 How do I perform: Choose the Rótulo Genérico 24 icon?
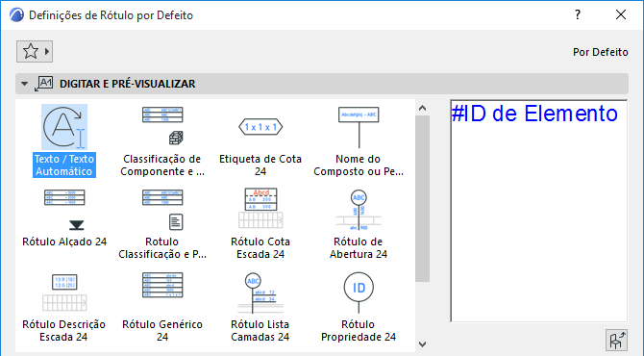tap(162, 285)
